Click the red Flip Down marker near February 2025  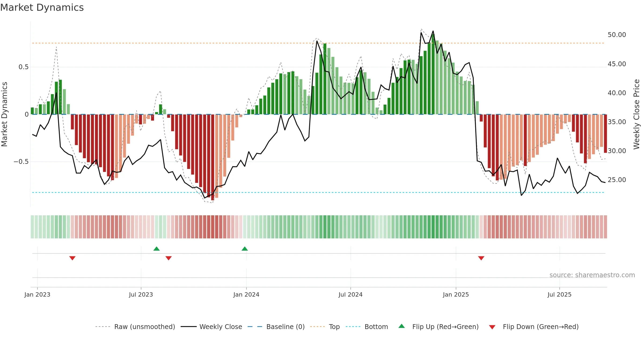click(x=481, y=258)
